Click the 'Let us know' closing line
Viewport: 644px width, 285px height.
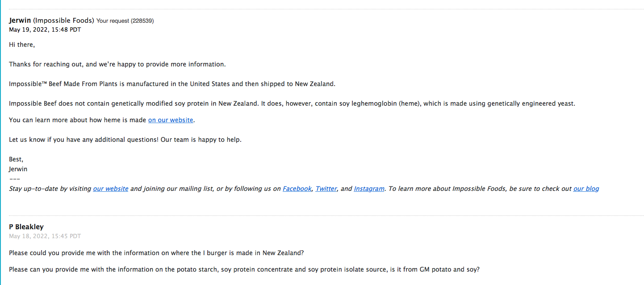[x=125, y=140]
